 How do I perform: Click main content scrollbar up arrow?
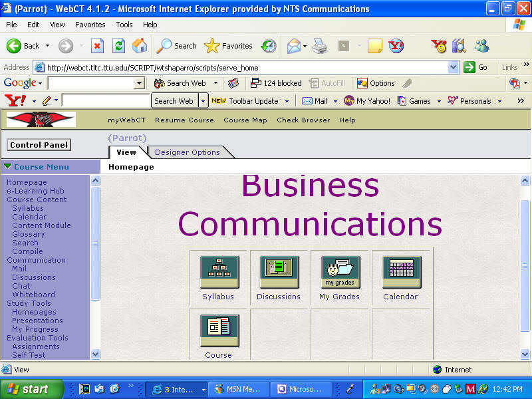pos(525,181)
